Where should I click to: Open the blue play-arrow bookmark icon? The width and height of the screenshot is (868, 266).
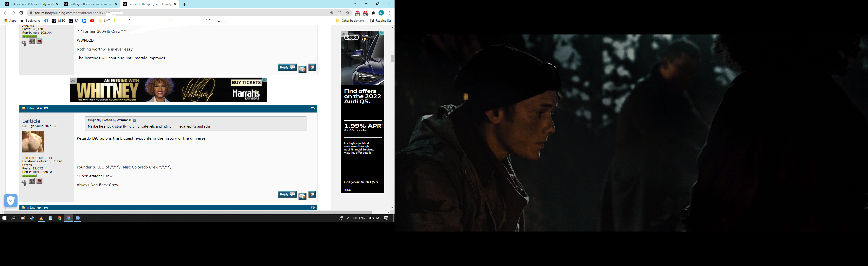(x=84, y=21)
